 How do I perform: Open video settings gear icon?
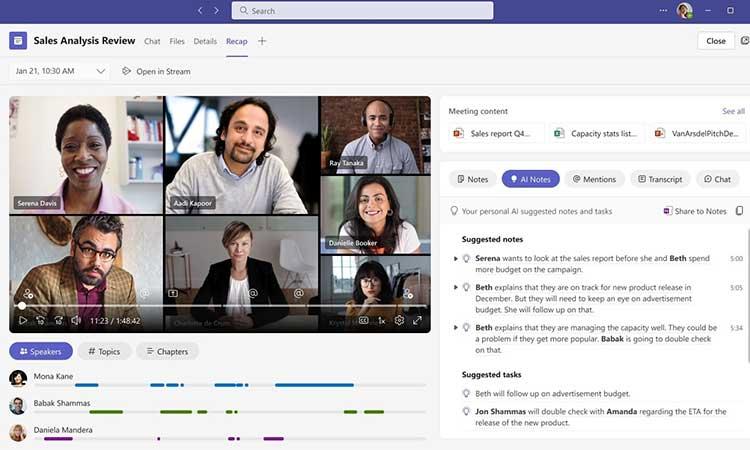pos(399,321)
